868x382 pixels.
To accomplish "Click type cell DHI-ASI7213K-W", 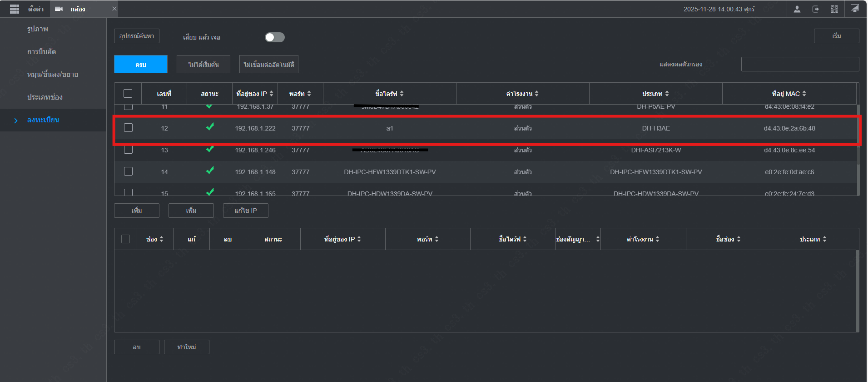I will pos(656,150).
